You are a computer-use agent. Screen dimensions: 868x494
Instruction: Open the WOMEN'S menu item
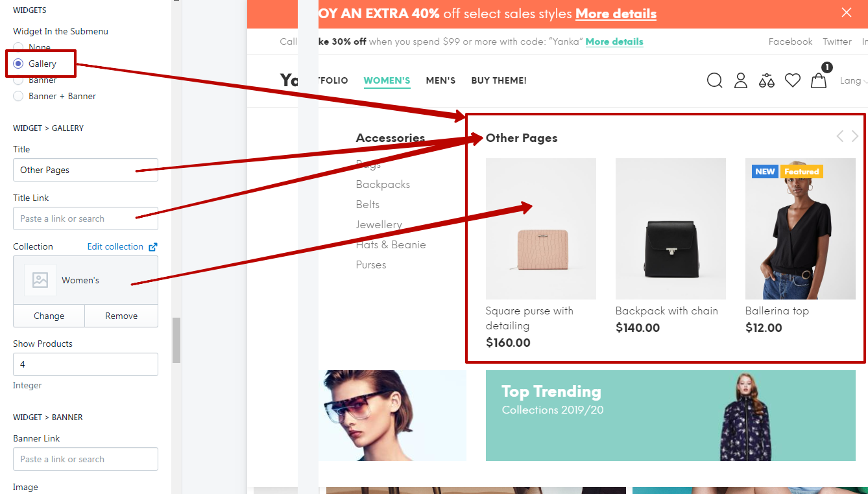[387, 80]
